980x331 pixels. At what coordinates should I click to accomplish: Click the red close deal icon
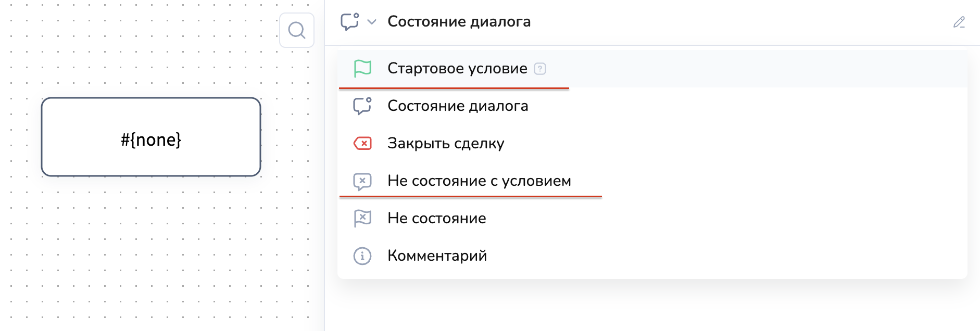pyautogui.click(x=362, y=144)
